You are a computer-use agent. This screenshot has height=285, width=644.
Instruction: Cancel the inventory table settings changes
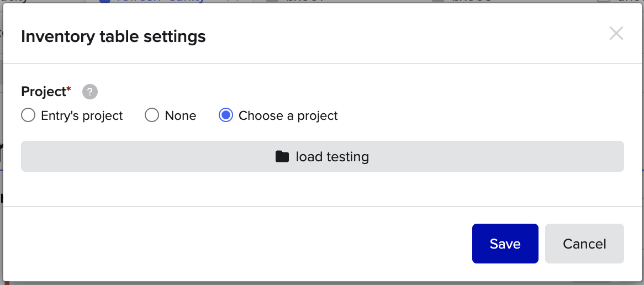coord(584,244)
